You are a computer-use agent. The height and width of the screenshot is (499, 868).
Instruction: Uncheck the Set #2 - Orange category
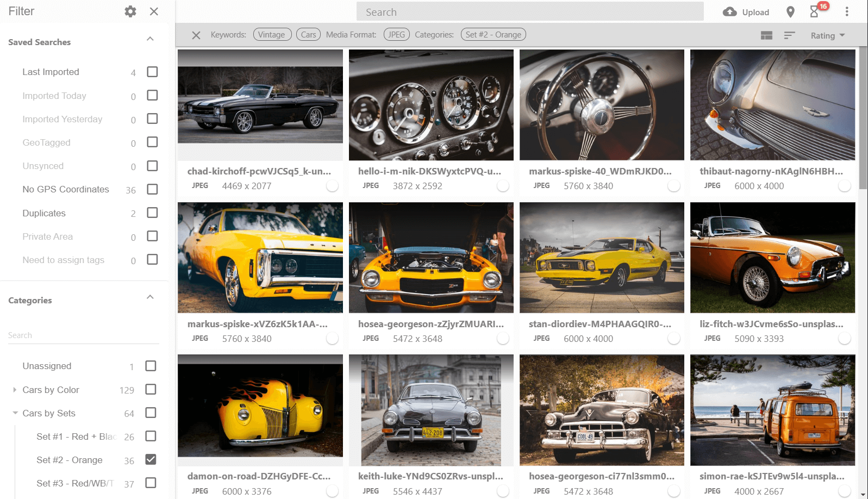pyautogui.click(x=151, y=459)
